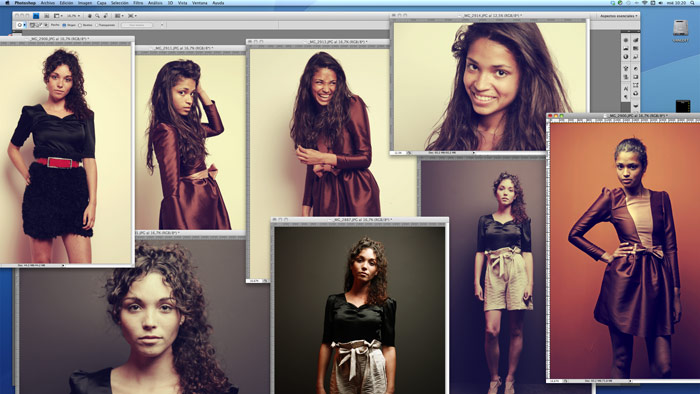
Task: Open the Mini Bridge icon in application bar
Action: click(46, 16)
